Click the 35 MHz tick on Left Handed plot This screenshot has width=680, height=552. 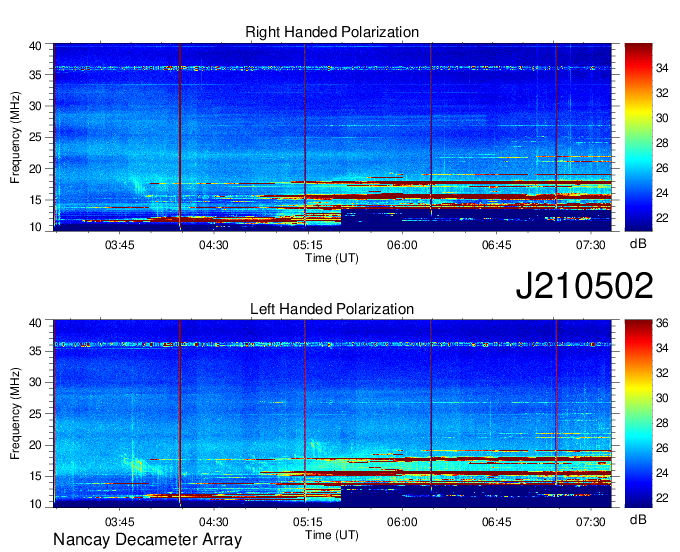coord(35,351)
